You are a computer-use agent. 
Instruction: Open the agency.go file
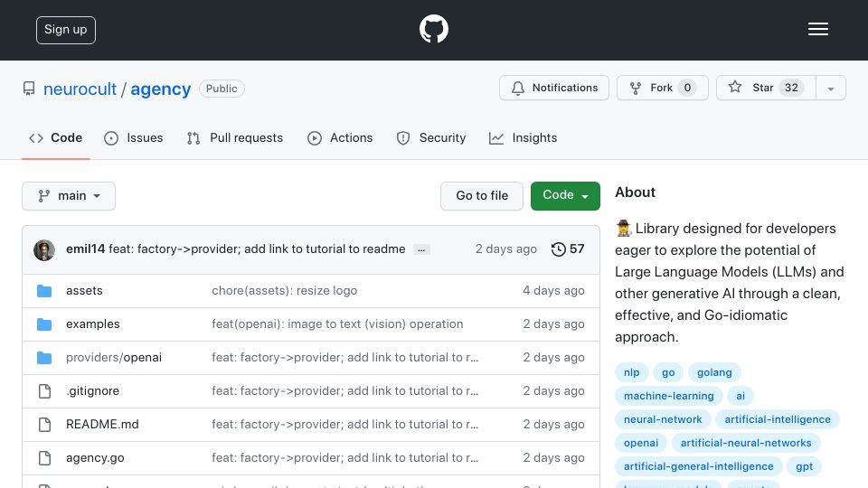(95, 458)
